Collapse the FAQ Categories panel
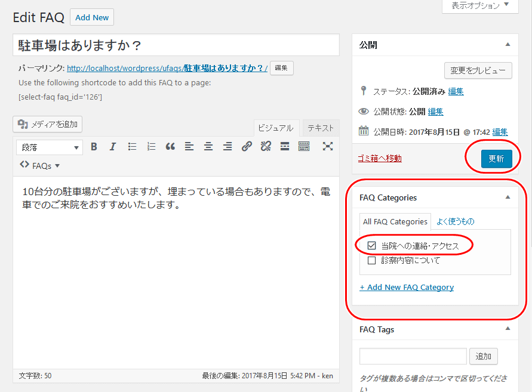Screen dimensions: 532x392 508,197
